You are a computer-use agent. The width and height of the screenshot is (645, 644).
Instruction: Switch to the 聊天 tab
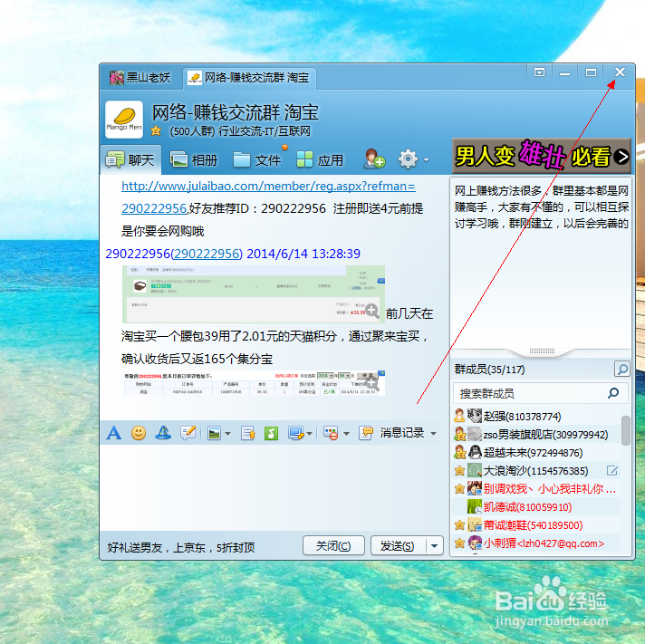(130, 159)
